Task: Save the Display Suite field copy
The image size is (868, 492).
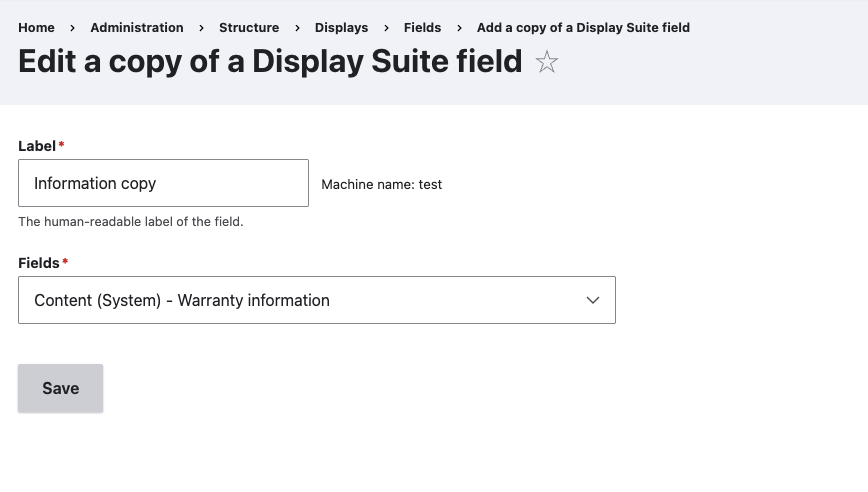Action: pos(60,388)
